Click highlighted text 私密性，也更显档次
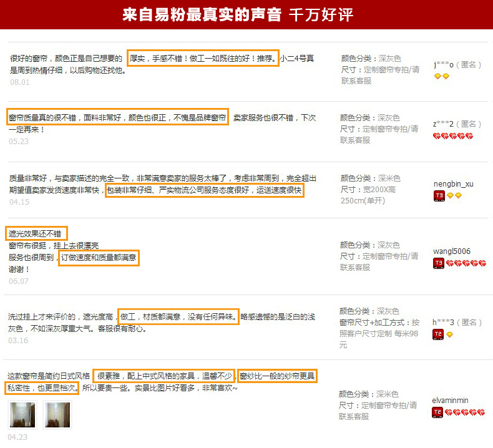Screen dimensions: 493x448 tap(42, 388)
